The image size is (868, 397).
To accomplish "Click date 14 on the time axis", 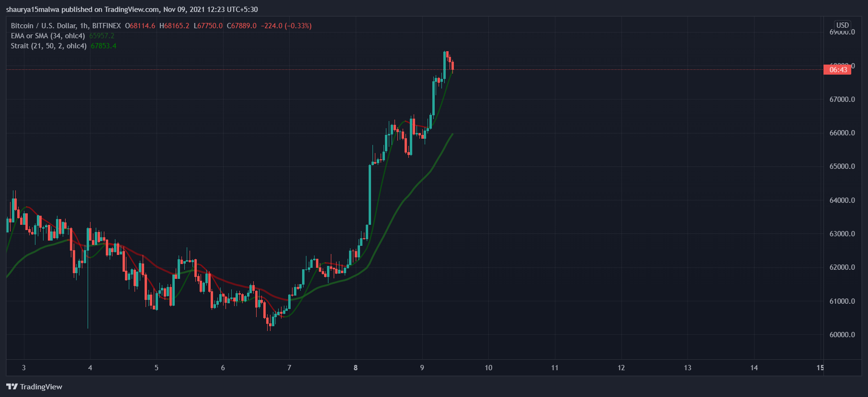I will point(754,368).
